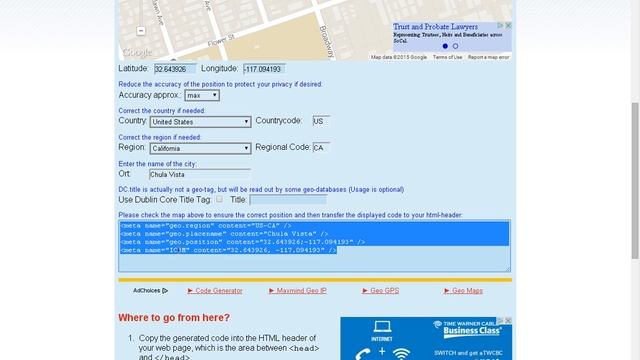Screen dimensions: 640x360
Task: Close the Trust and Probate Lawyers ad
Action: click(x=508, y=25)
